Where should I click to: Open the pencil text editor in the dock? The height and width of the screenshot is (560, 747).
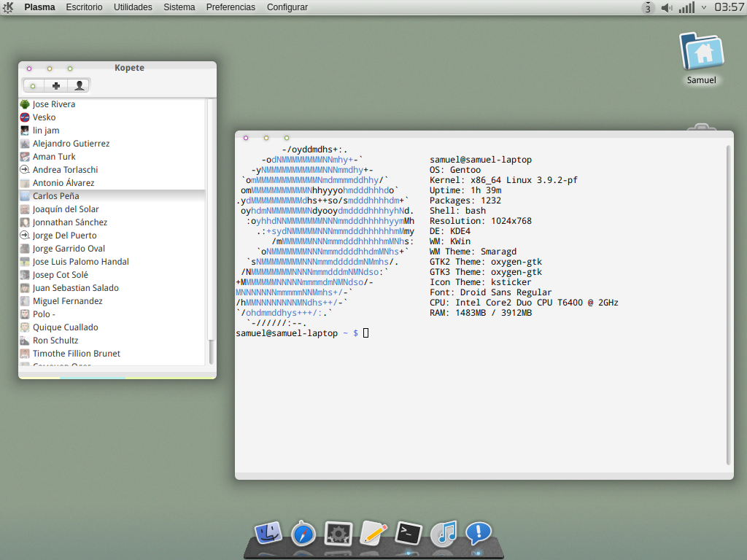[373, 532]
